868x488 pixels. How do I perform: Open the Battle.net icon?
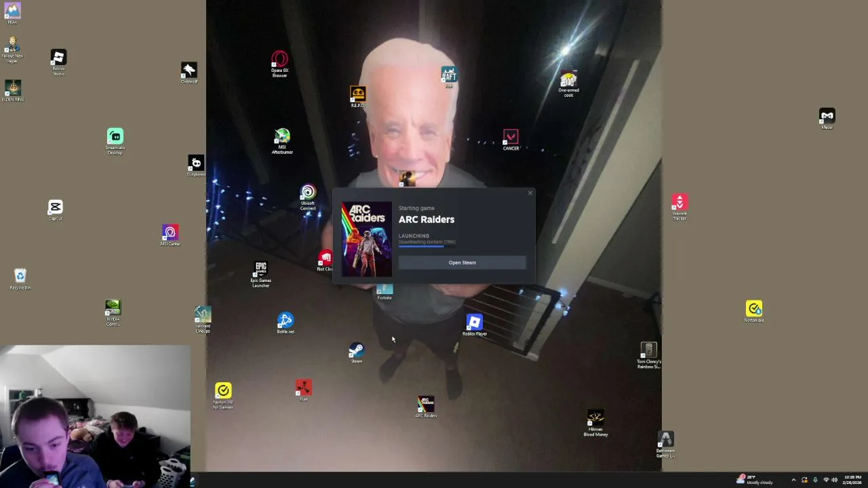(x=285, y=323)
